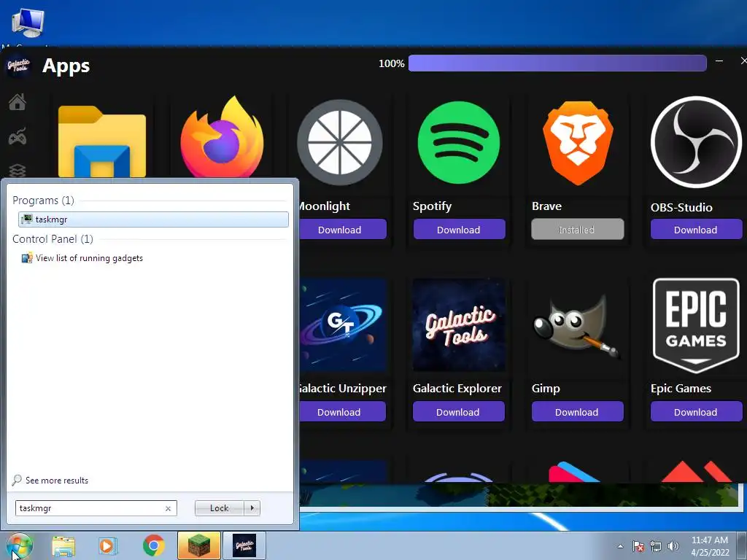Screen dimensions: 747x560
Task: Click the greyed Installed button under Brave
Action: tap(578, 230)
